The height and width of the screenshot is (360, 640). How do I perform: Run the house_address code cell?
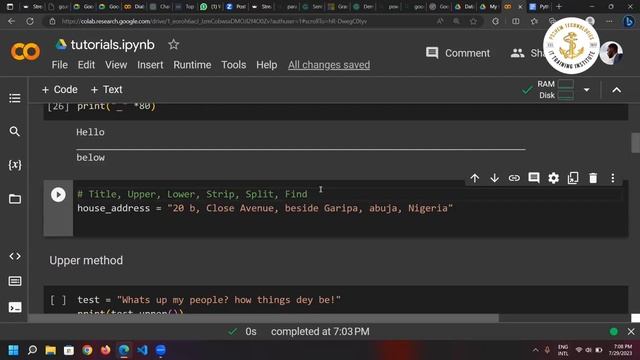[x=58, y=195]
